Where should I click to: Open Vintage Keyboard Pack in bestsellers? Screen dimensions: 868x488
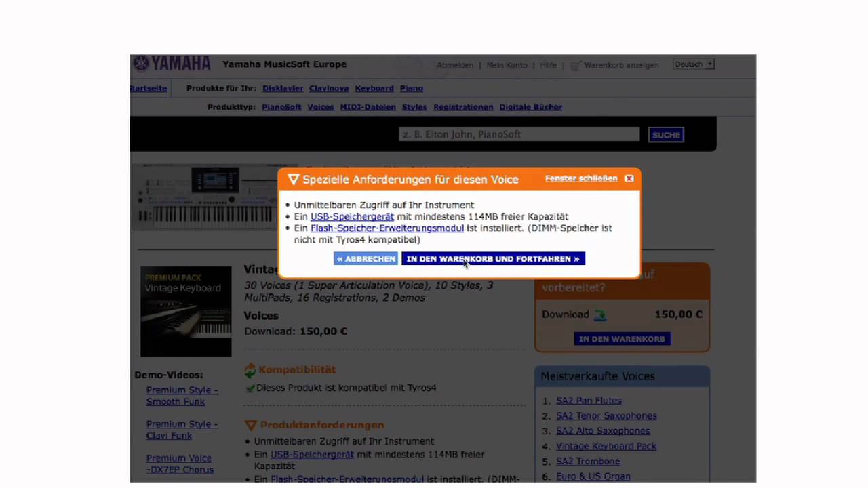[606, 446]
